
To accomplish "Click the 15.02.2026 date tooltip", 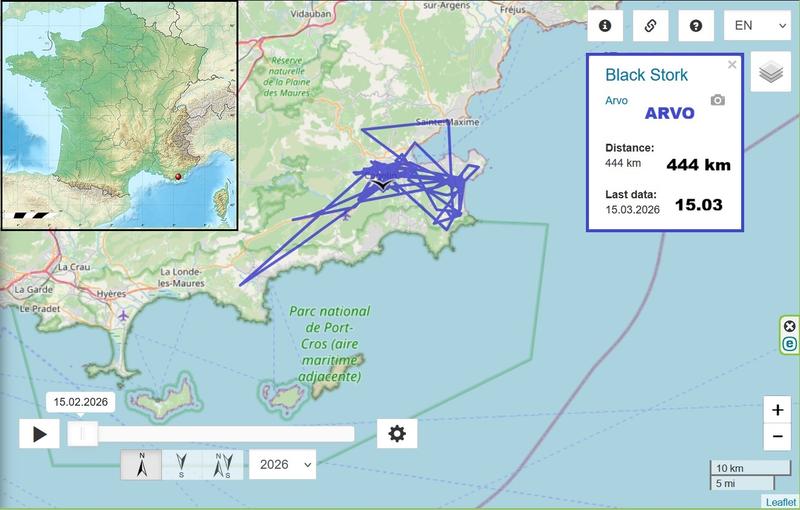I will 81,402.
